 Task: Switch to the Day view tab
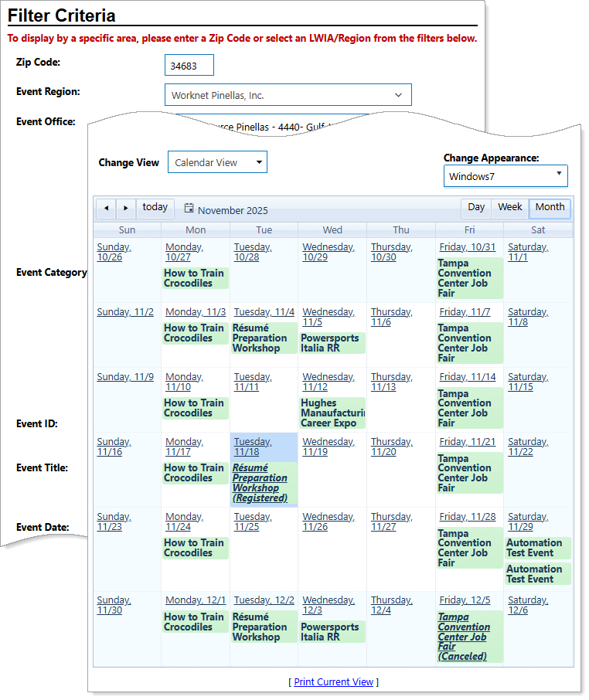(x=476, y=208)
